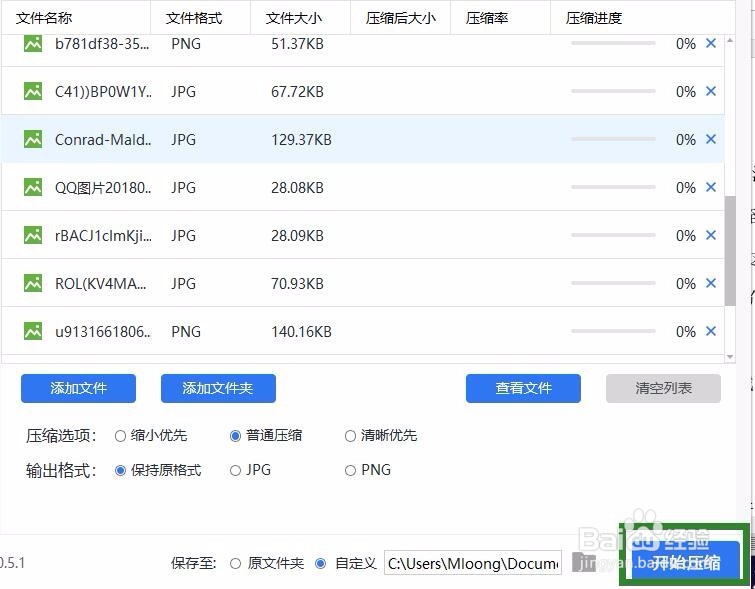The image size is (755, 589).
Task: Select image icon of Conrad-Mald file
Action: tap(33, 139)
